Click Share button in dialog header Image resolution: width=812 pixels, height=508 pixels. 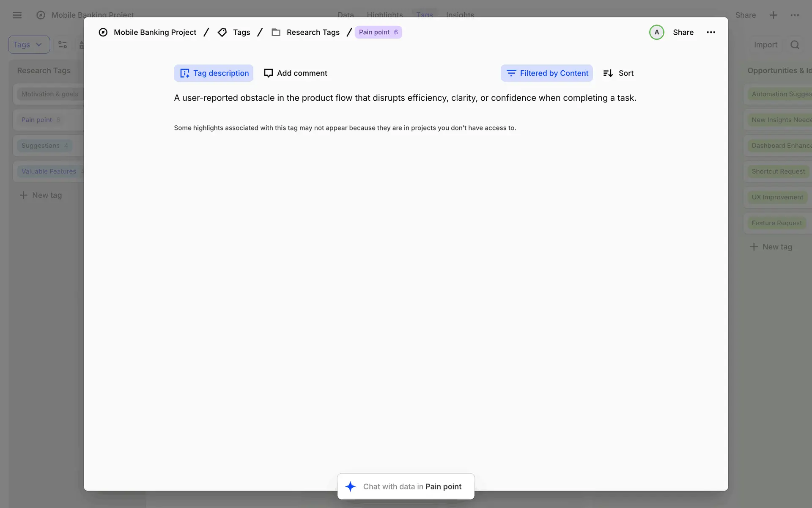(683, 32)
